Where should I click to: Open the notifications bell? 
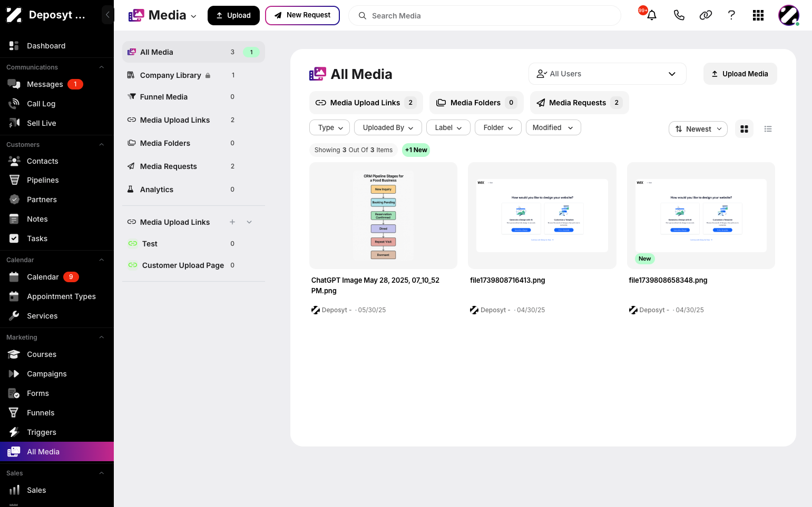pyautogui.click(x=652, y=15)
